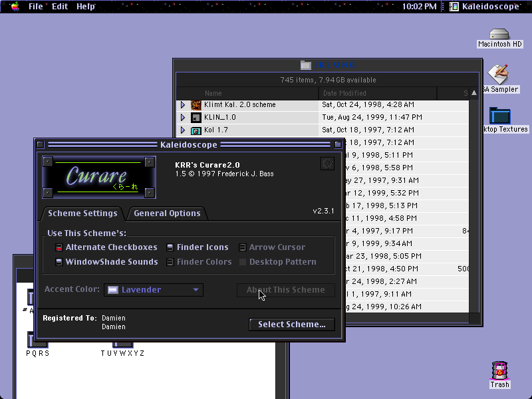Select the KLIN_1.0 item icon
The height and width of the screenshot is (399, 532).
[x=196, y=118]
